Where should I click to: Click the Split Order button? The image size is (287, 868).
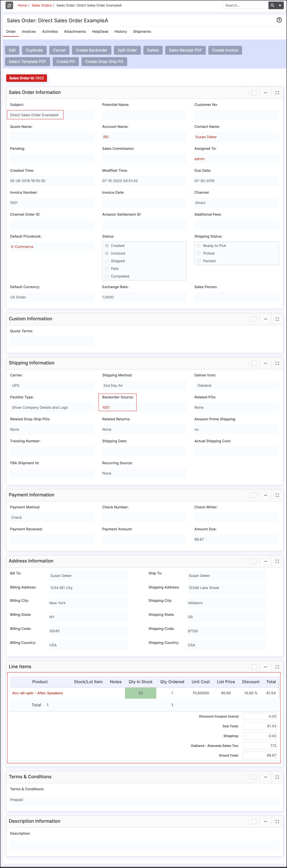(x=127, y=50)
